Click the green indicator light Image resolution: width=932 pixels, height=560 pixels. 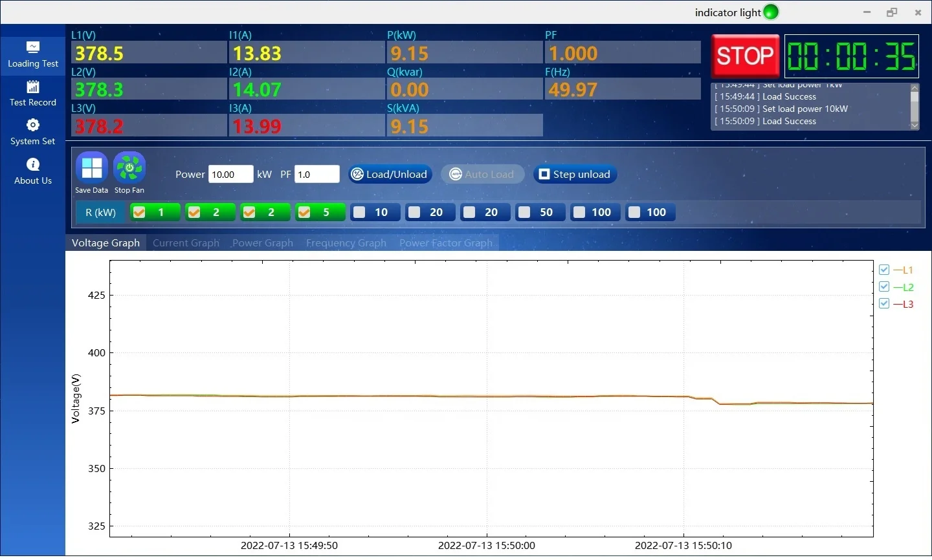click(x=771, y=12)
